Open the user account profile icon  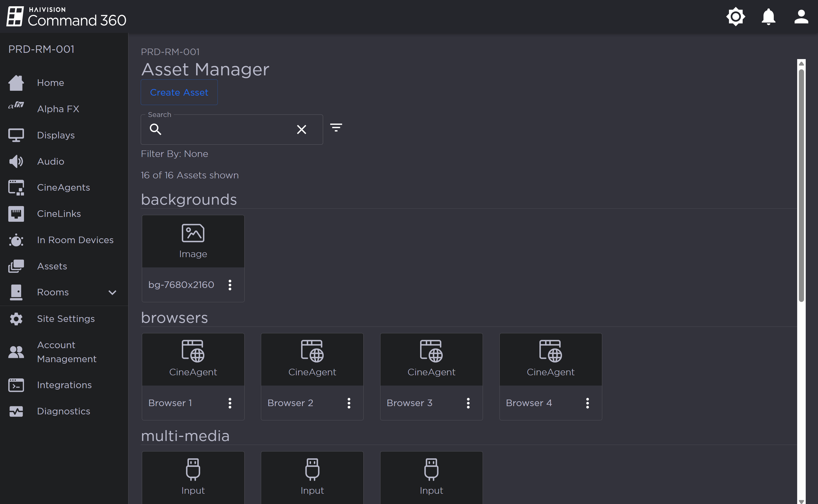[x=801, y=16]
